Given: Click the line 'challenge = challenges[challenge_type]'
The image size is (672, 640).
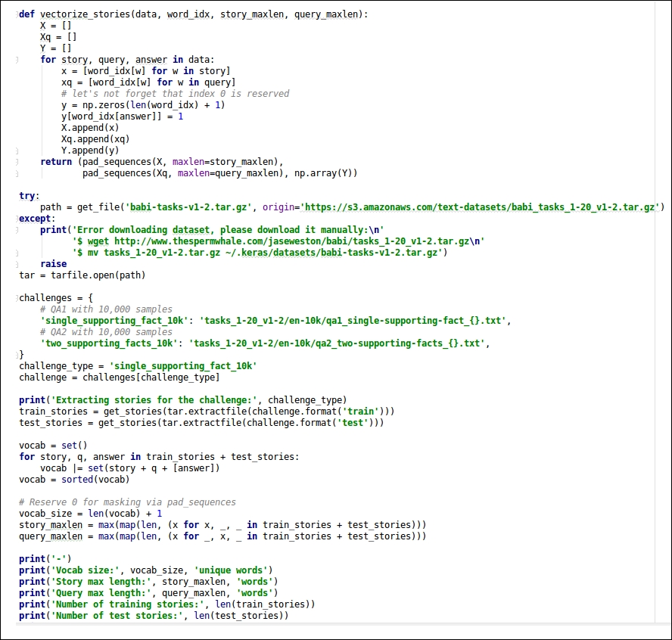Looking at the screenshot, I should pos(119,377).
